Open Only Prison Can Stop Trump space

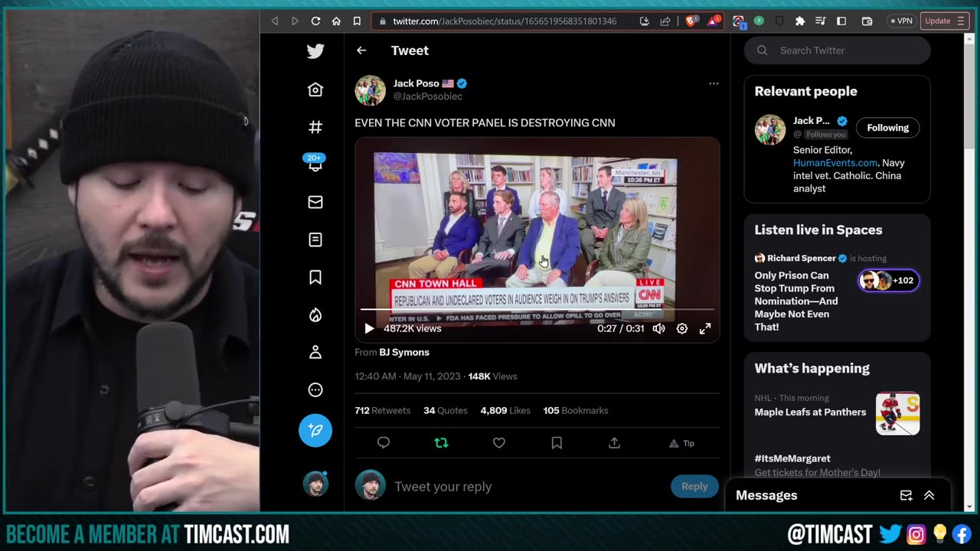[x=796, y=302]
